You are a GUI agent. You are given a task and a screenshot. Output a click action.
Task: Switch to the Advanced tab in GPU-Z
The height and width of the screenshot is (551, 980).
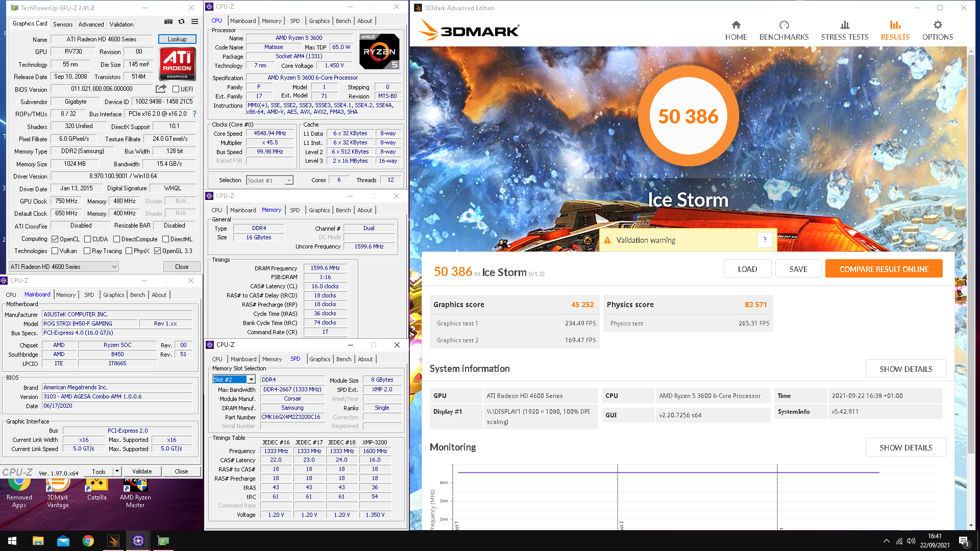tap(91, 24)
